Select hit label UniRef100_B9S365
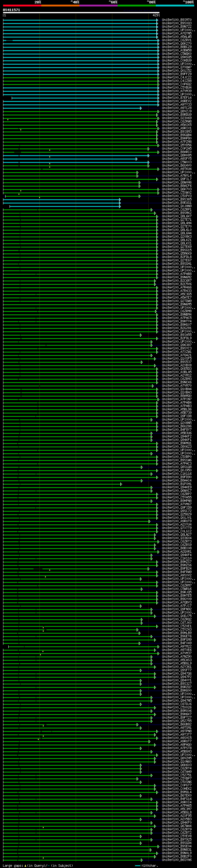The image size is (197, 868). tap(177, 200)
